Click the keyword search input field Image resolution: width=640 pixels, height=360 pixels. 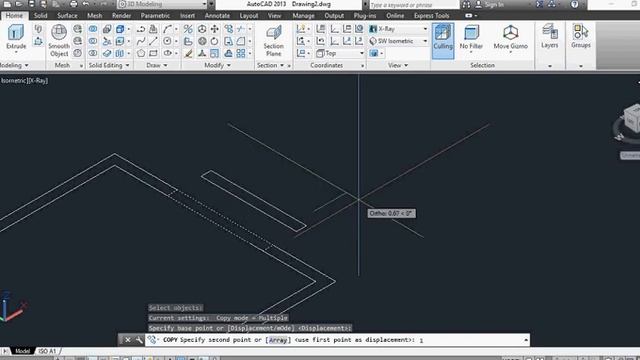[x=414, y=4]
